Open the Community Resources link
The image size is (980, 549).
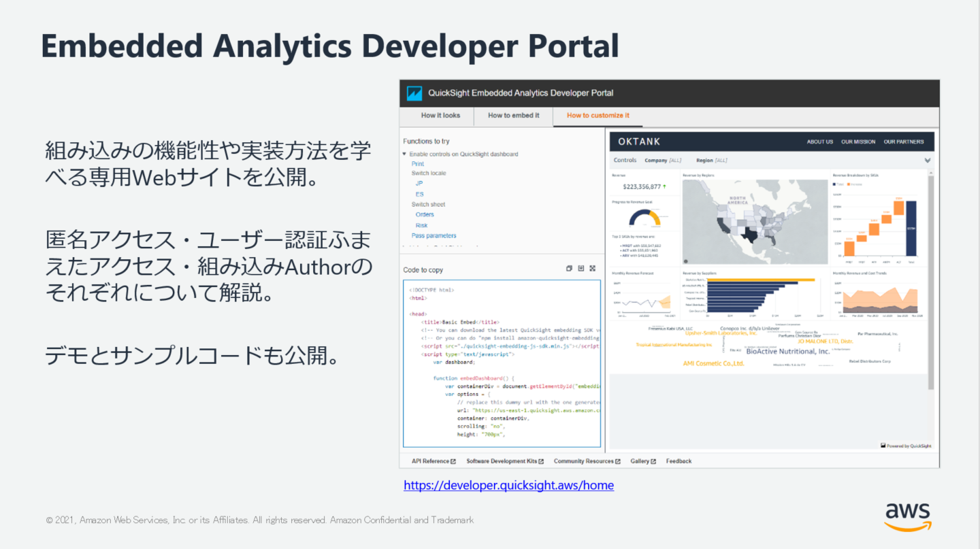(587, 461)
